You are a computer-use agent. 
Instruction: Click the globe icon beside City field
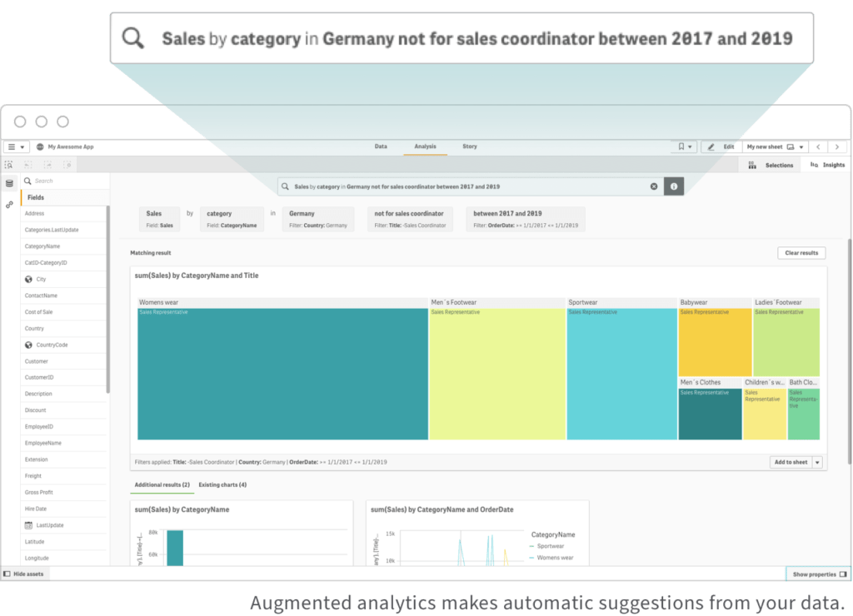[29, 280]
